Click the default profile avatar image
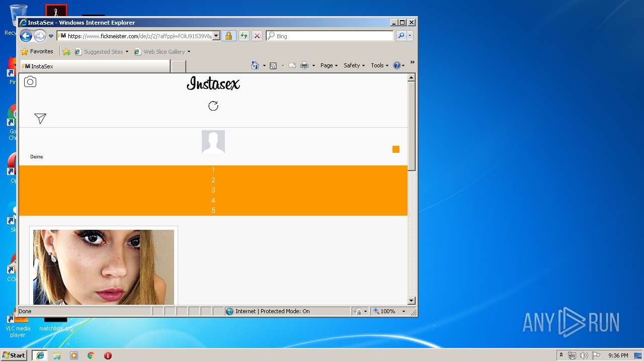 click(213, 142)
